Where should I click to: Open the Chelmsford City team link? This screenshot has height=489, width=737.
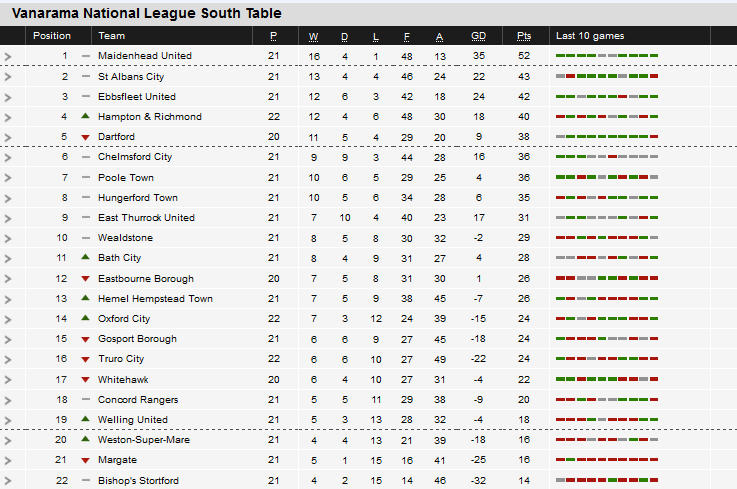click(x=135, y=157)
